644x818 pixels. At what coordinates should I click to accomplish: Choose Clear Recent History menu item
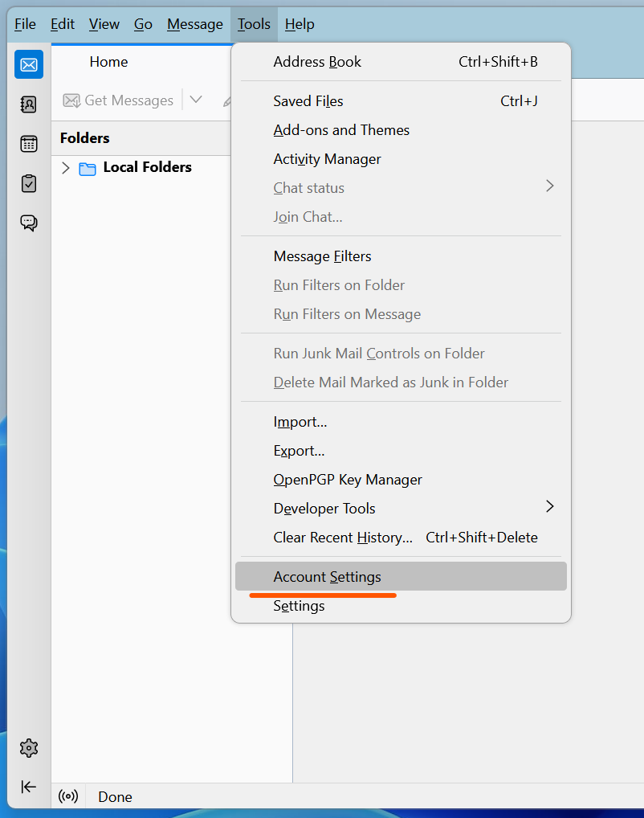[x=401, y=538]
